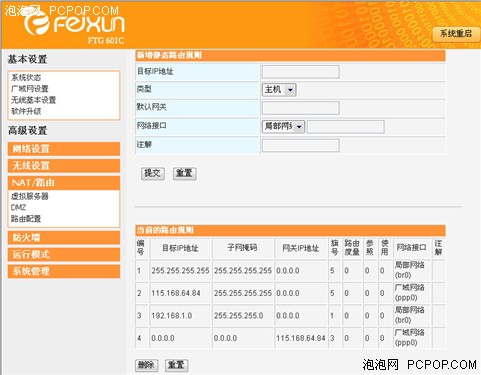Click the 提交 submit button

(x=153, y=173)
